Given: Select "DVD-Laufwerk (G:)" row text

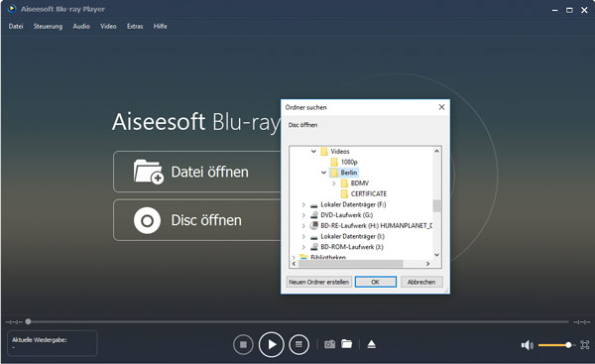Looking at the screenshot, I should tap(347, 215).
